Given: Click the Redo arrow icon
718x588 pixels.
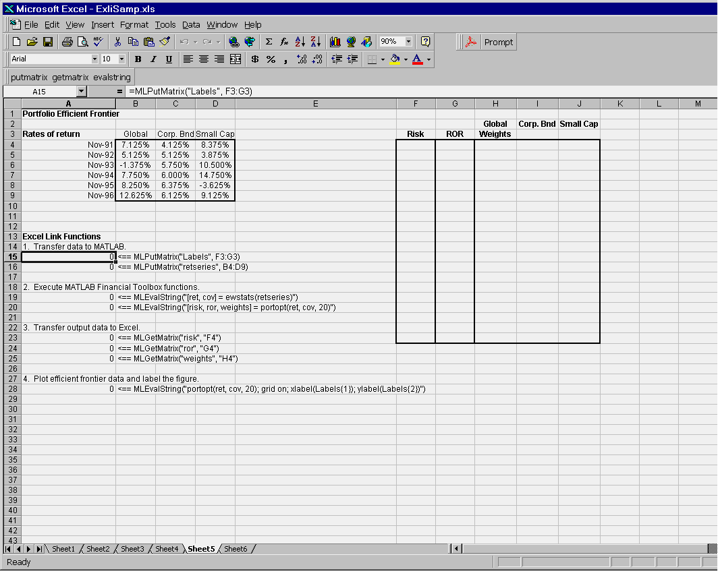Looking at the screenshot, I should (x=207, y=42).
